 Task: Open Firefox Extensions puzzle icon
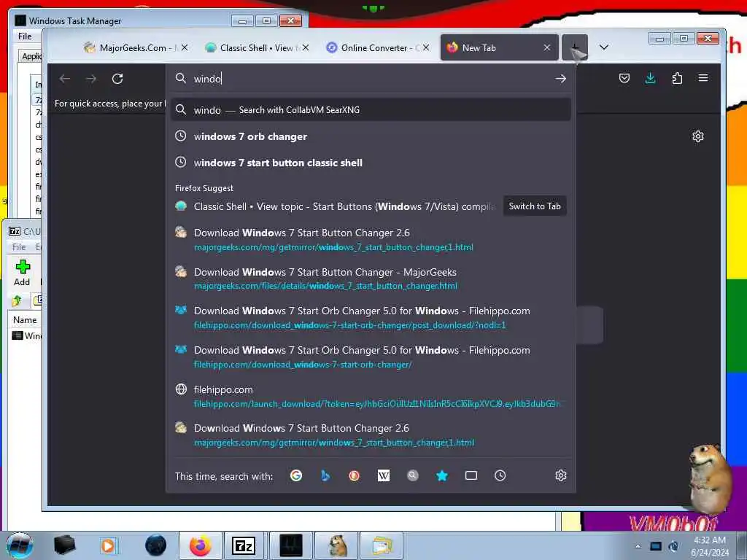[x=677, y=78]
